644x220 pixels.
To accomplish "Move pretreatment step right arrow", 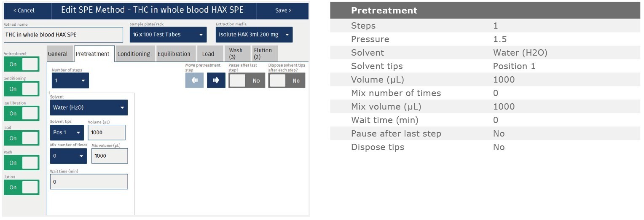I will pyautogui.click(x=216, y=80).
